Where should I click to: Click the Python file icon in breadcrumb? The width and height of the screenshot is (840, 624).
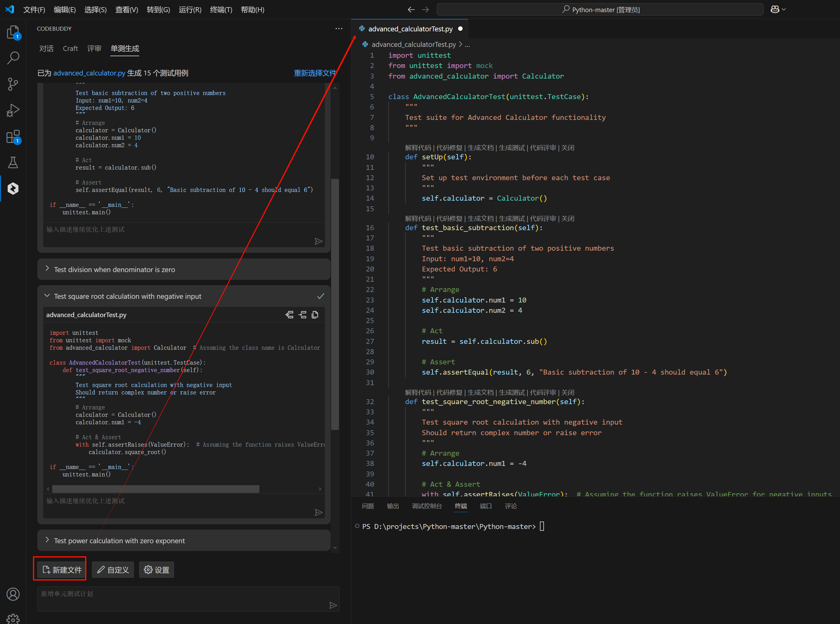pyautogui.click(x=365, y=45)
